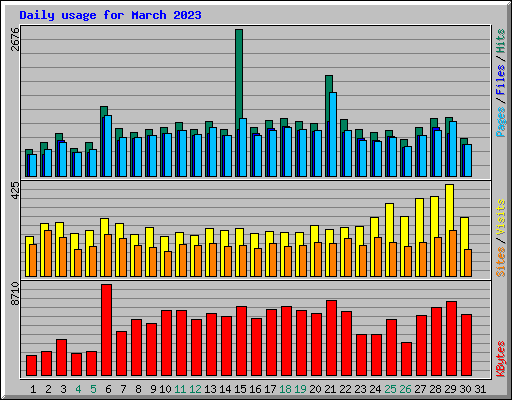Click the green Hits legend label
The height and width of the screenshot is (400, 512).
pos(500,41)
